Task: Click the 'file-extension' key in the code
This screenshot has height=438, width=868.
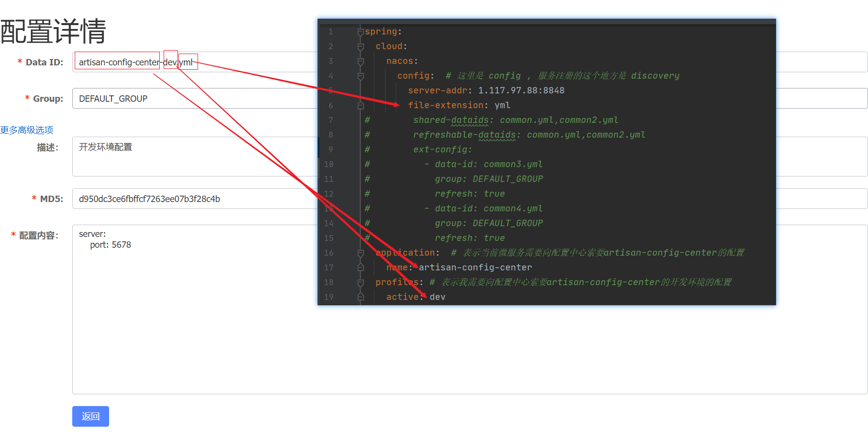Action: coord(446,105)
